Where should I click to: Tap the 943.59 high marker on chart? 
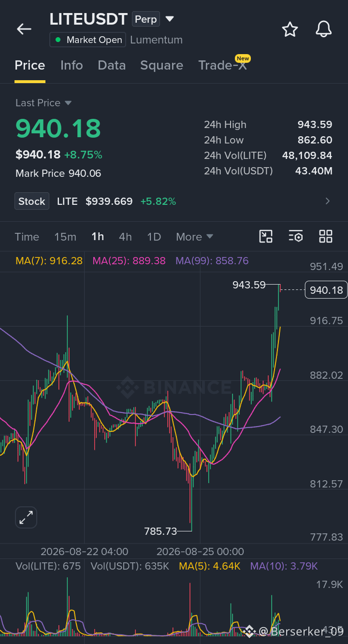[249, 285]
